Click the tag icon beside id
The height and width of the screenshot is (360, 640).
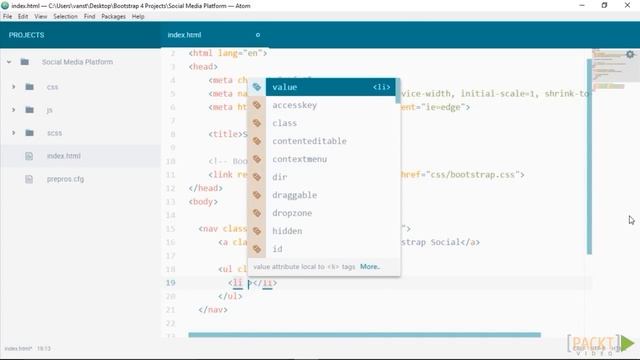[x=257, y=249]
